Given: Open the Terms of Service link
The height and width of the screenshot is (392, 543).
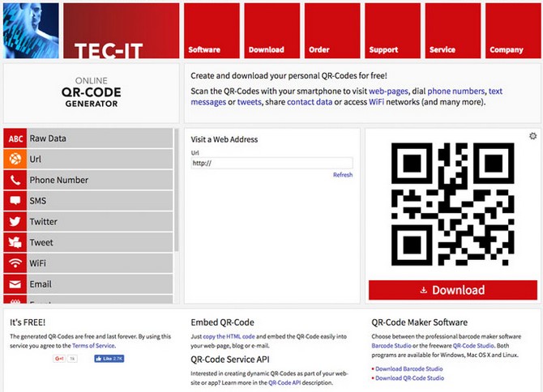Looking at the screenshot, I should [x=93, y=346].
